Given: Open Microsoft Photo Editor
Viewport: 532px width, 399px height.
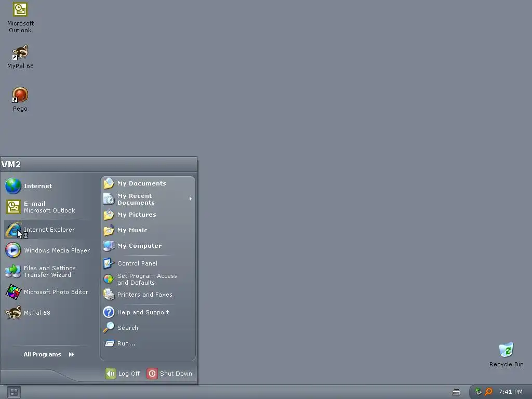Looking at the screenshot, I should (47, 292).
